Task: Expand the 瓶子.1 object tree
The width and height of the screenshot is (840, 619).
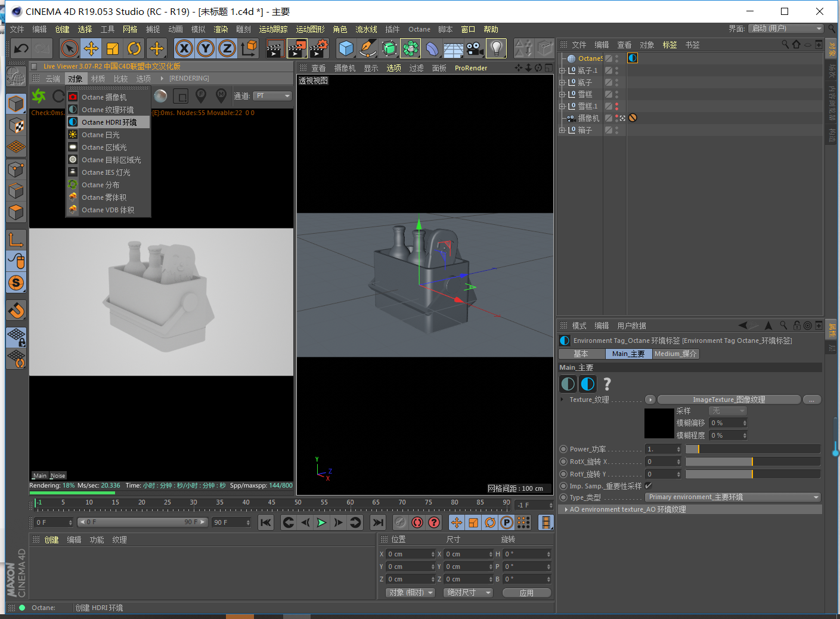Action: (x=562, y=70)
